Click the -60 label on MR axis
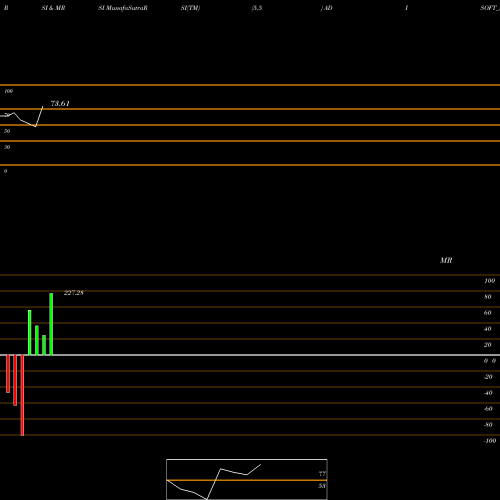 point(488,409)
